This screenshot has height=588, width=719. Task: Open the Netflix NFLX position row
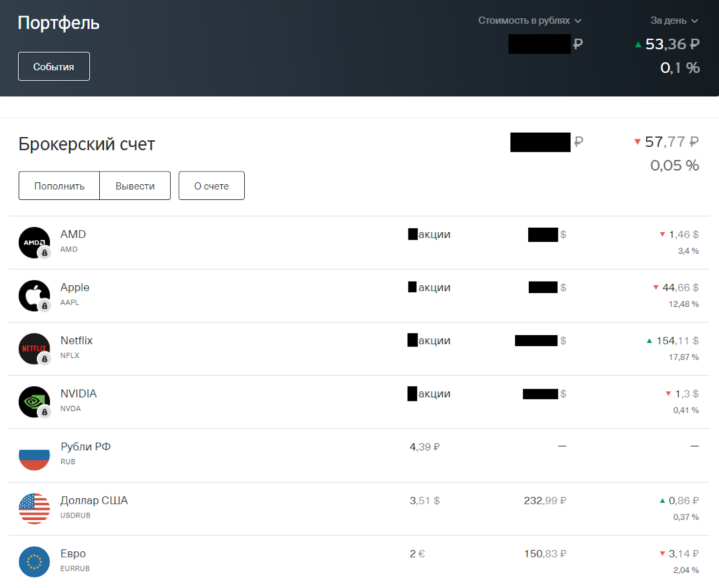pyautogui.click(x=359, y=349)
